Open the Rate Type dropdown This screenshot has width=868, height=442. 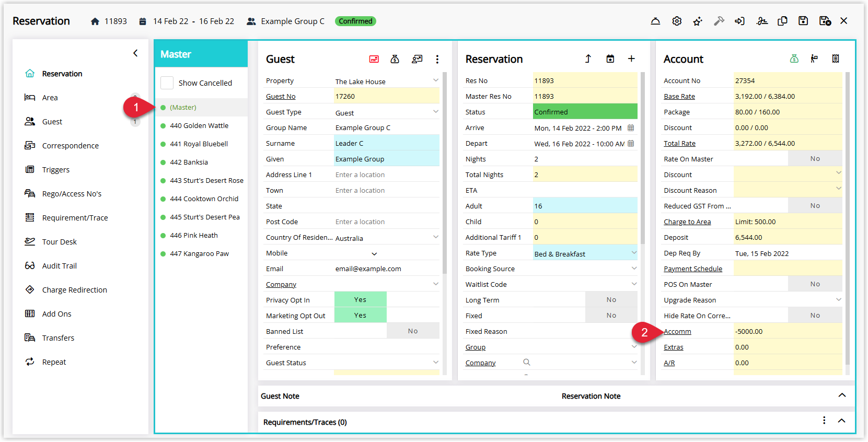(x=634, y=253)
